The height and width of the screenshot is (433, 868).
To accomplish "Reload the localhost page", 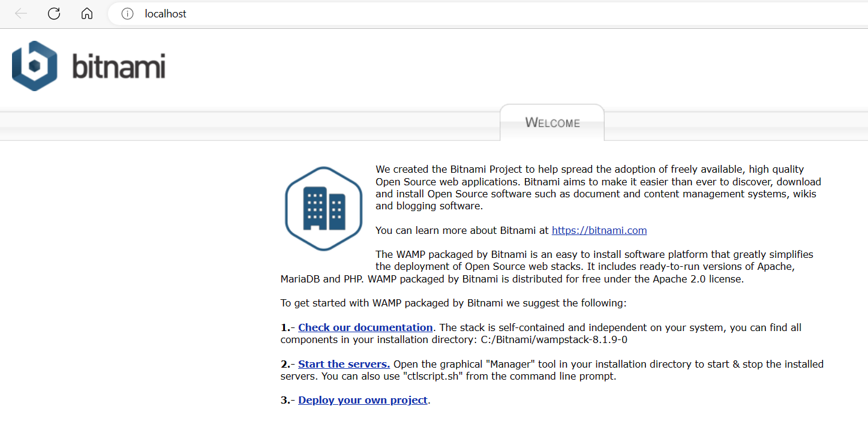I will point(54,14).
